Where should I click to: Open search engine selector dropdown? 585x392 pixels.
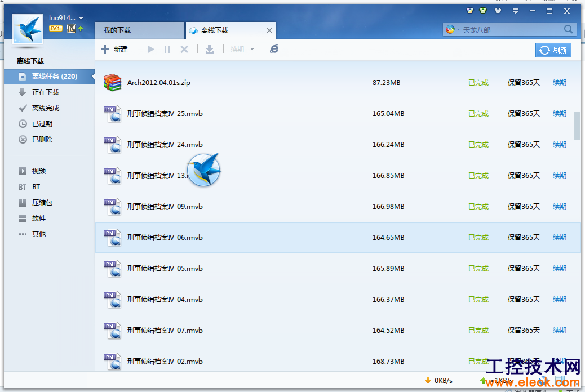pyautogui.click(x=453, y=29)
